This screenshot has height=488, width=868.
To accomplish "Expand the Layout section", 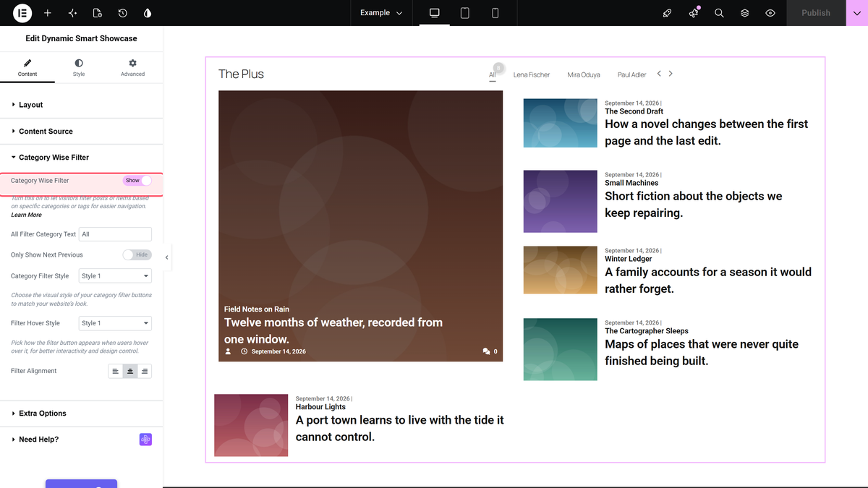I will [x=82, y=105].
